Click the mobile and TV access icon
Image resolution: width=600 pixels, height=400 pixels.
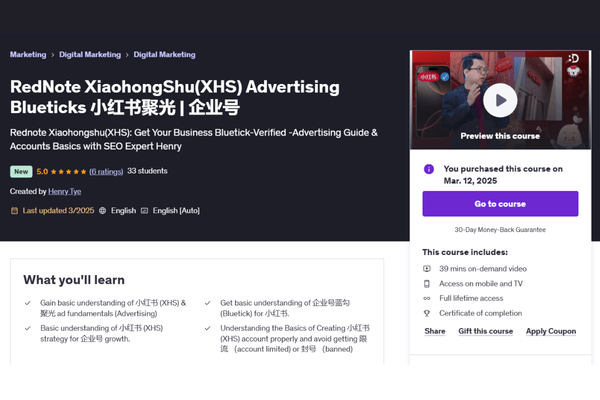pyautogui.click(x=428, y=283)
